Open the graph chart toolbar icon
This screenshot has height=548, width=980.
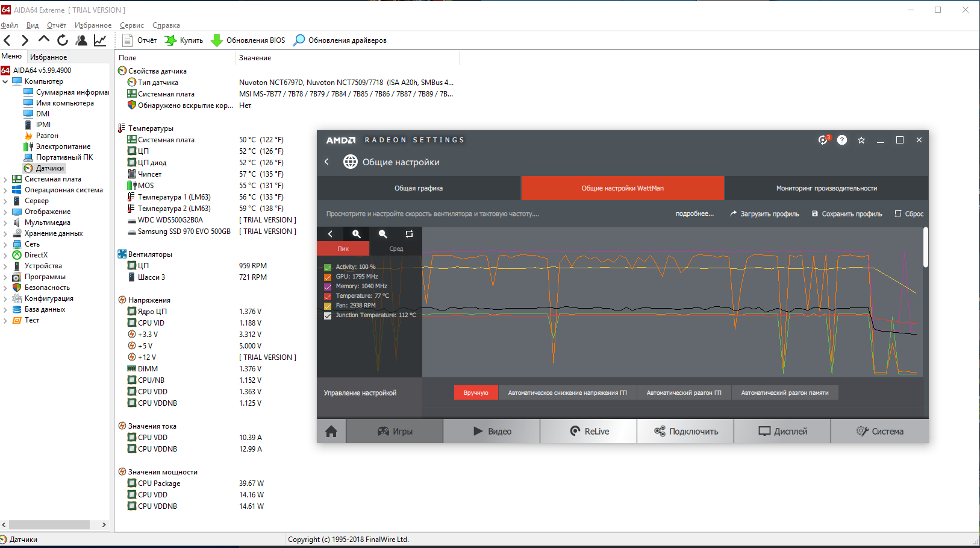coord(100,40)
